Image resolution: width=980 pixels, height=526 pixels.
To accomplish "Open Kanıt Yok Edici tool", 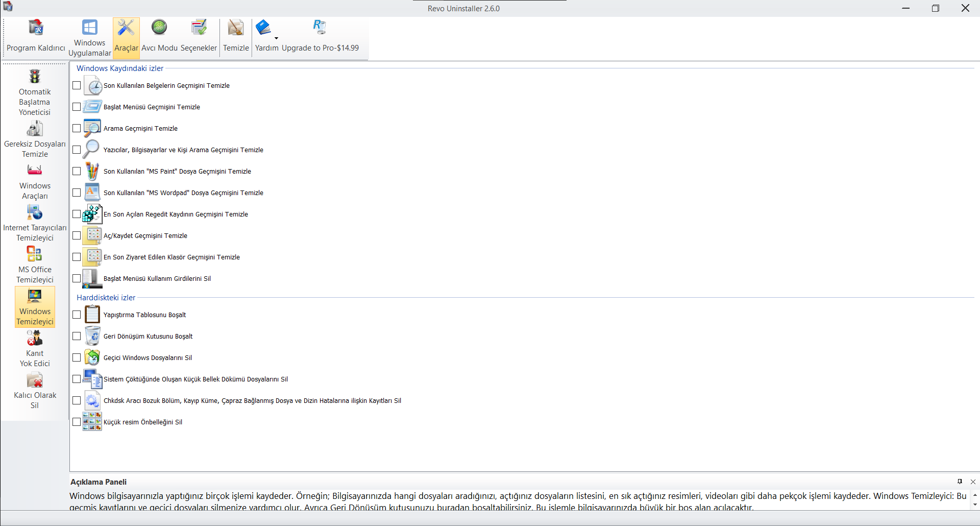I will (35, 349).
